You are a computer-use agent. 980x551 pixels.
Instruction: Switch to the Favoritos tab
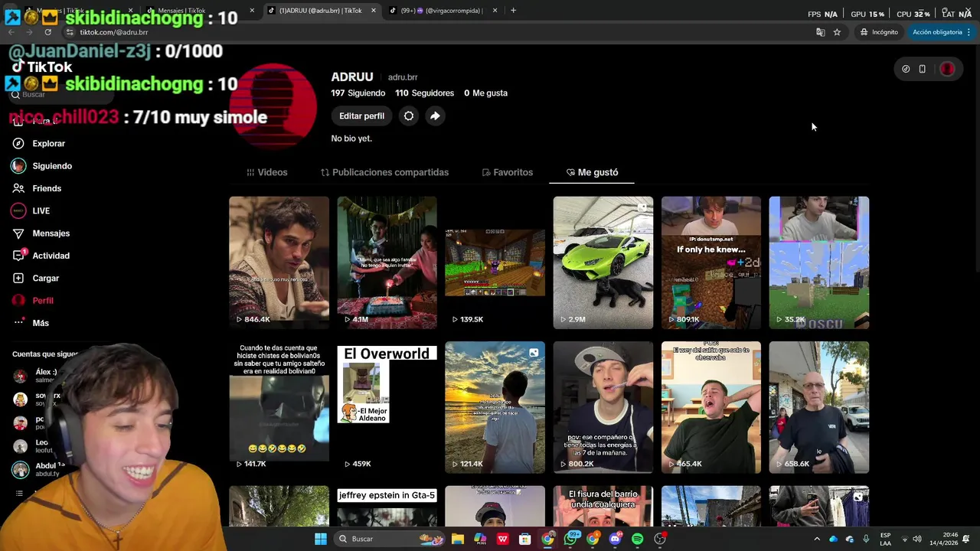point(507,172)
